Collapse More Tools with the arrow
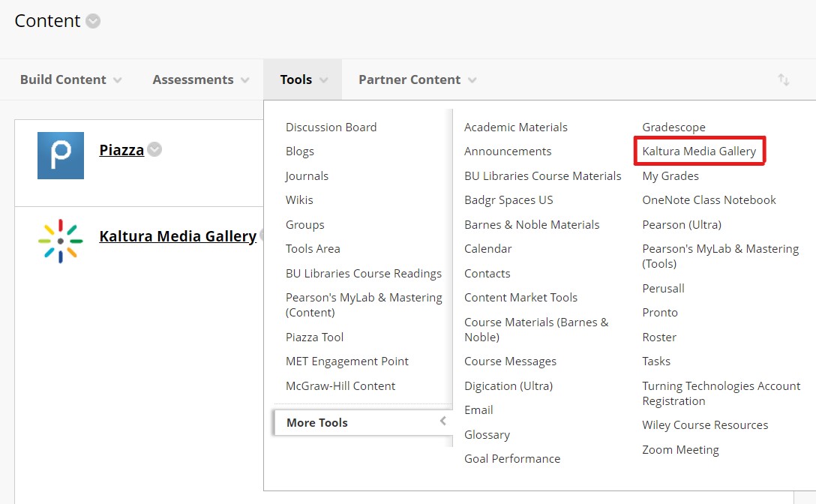 tap(442, 421)
